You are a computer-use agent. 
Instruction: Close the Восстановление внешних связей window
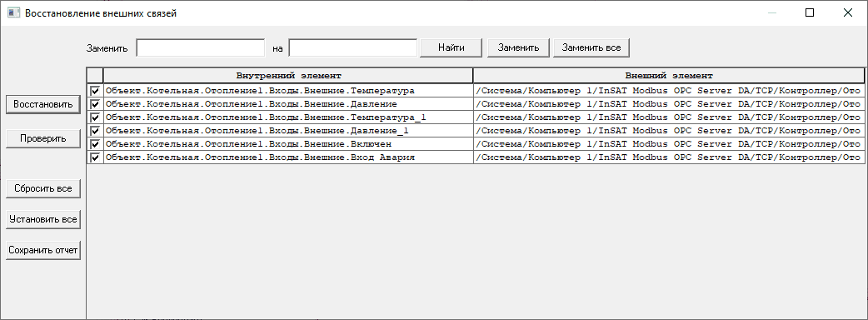pyautogui.click(x=847, y=12)
